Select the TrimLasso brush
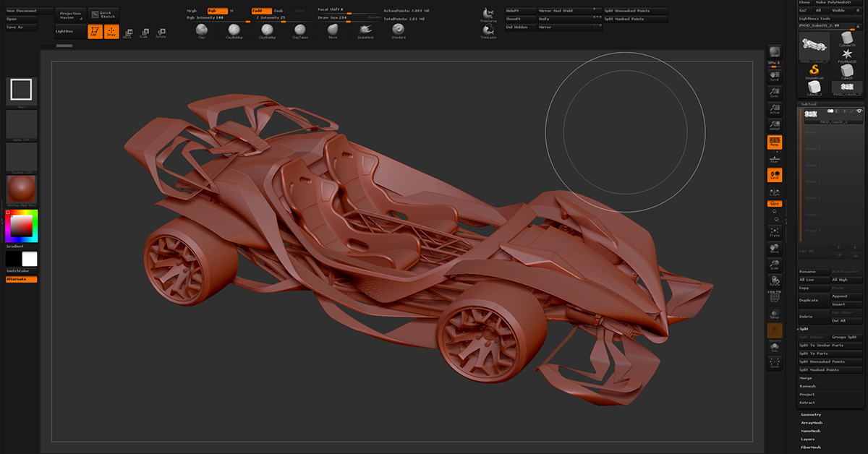 click(x=489, y=31)
